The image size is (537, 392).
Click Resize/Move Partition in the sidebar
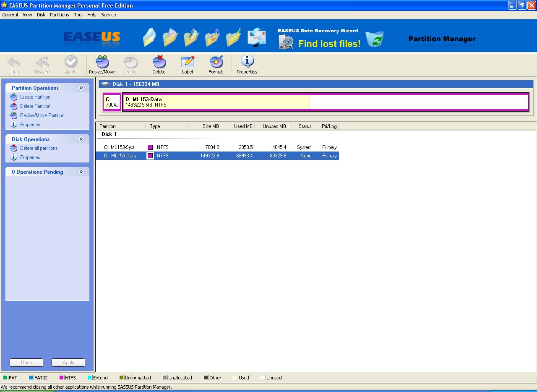[42, 115]
